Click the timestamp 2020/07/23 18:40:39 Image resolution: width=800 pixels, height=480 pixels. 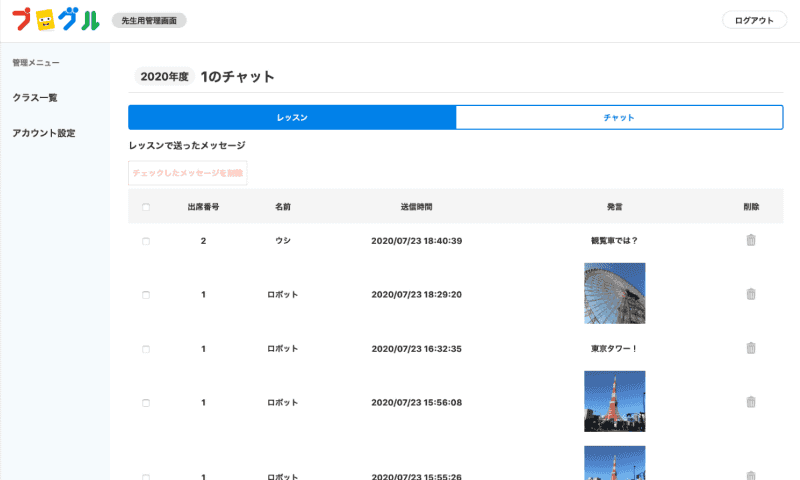coord(416,241)
